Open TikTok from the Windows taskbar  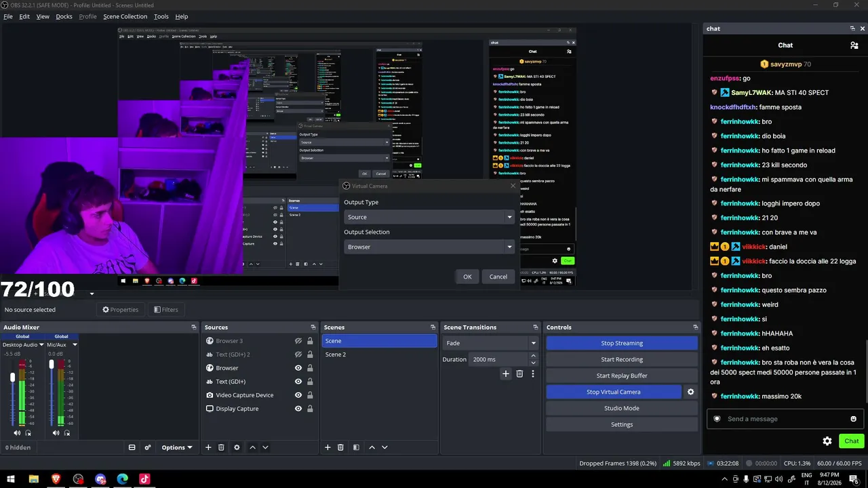[144, 479]
